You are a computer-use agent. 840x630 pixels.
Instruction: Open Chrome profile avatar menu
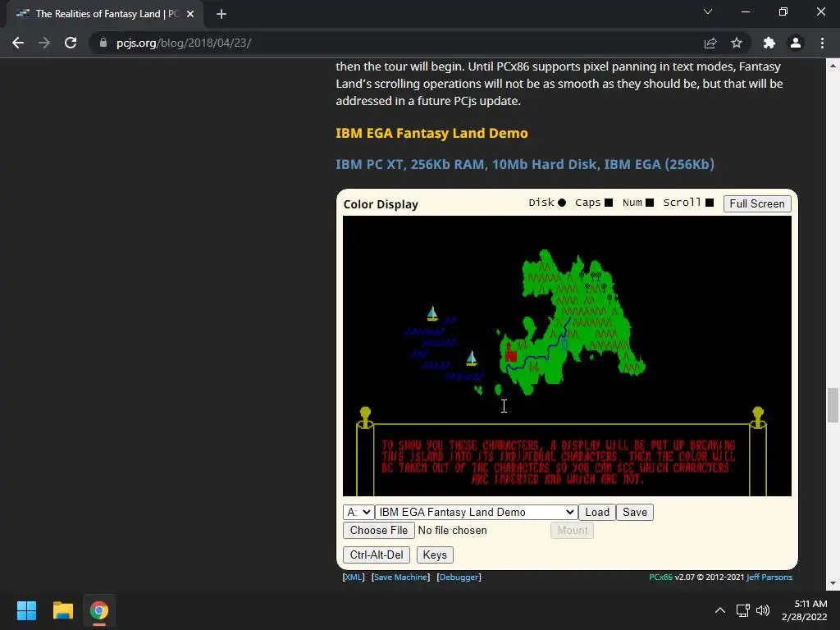(x=796, y=43)
